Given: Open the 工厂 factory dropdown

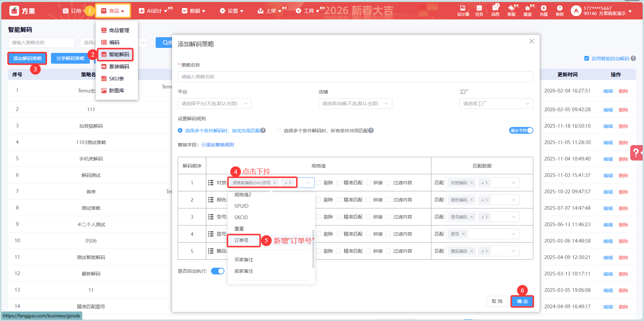Looking at the screenshot, I should (496, 104).
